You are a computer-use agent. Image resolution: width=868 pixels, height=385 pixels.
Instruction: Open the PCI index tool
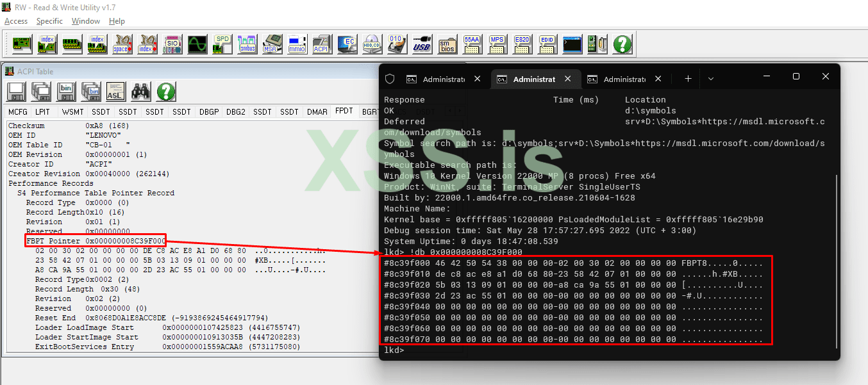click(47, 44)
